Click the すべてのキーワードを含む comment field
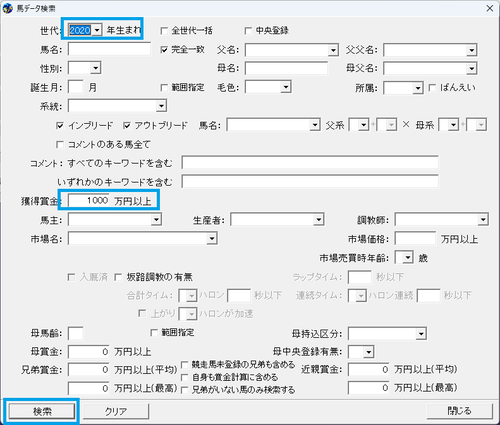This screenshot has width=500, height=425. point(310,163)
